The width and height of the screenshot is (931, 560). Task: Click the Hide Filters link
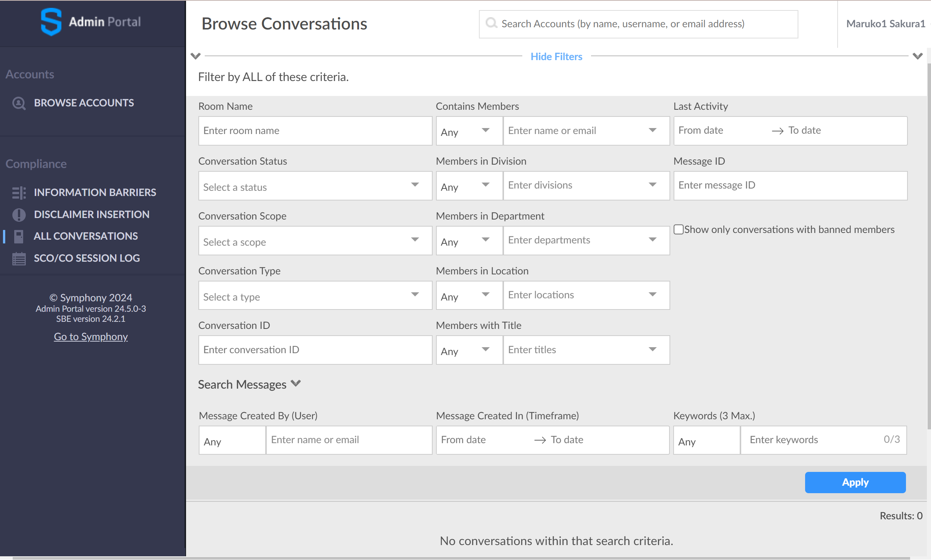coord(556,56)
